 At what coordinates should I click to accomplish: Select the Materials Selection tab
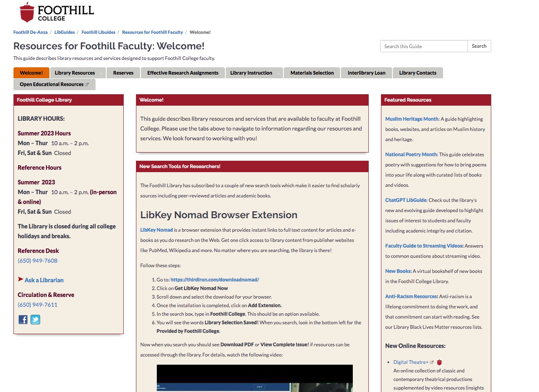click(312, 73)
